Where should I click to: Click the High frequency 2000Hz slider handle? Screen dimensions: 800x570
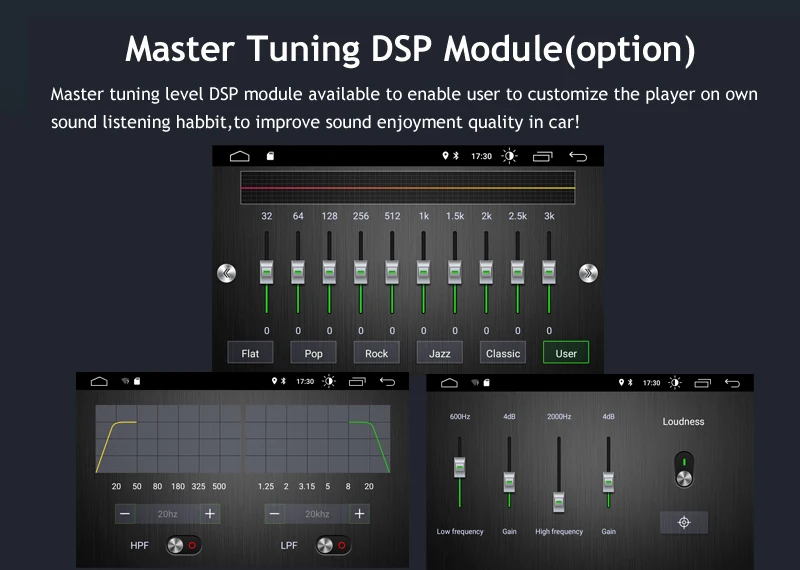click(x=559, y=503)
